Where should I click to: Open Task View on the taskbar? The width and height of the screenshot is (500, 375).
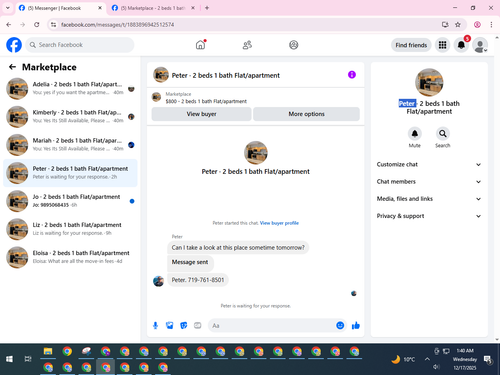pyautogui.click(x=28, y=359)
